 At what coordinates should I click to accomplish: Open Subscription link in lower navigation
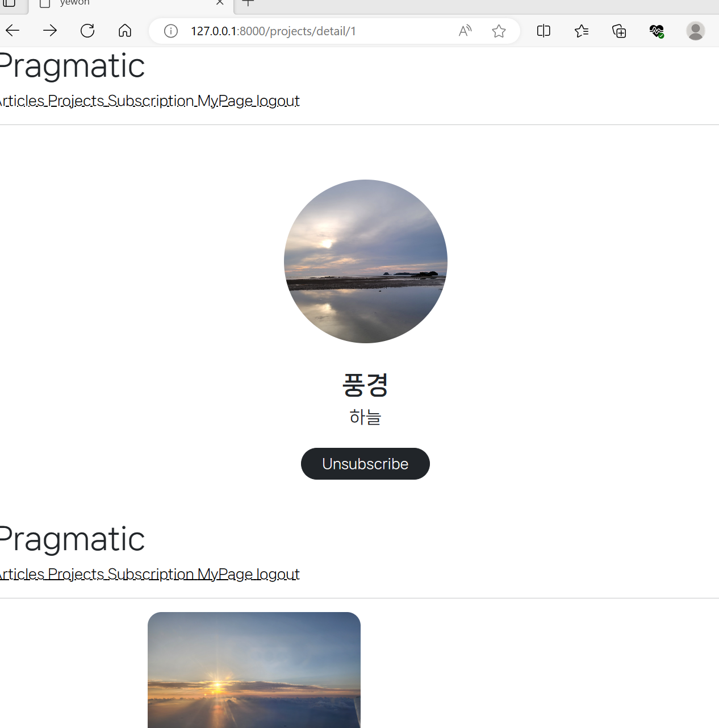[151, 574]
